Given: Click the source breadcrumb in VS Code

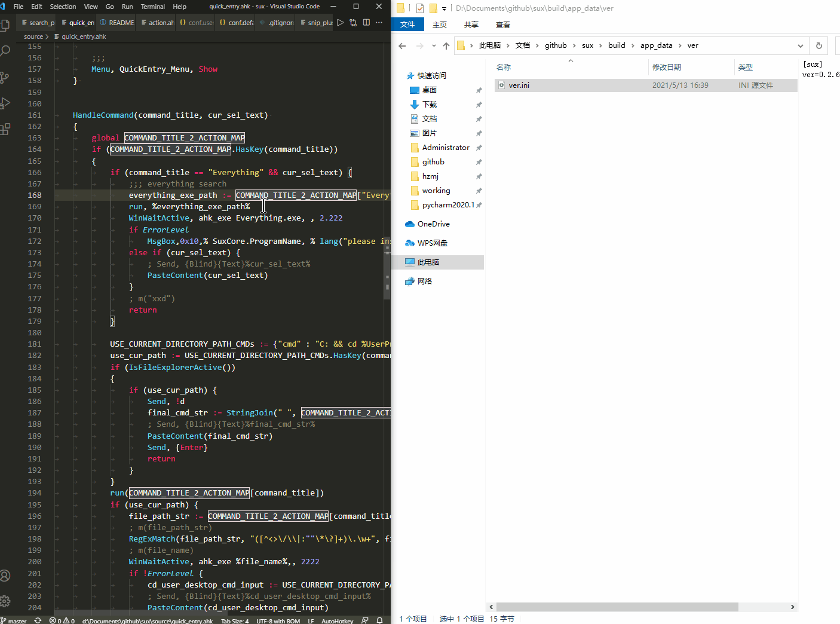Looking at the screenshot, I should [x=33, y=36].
